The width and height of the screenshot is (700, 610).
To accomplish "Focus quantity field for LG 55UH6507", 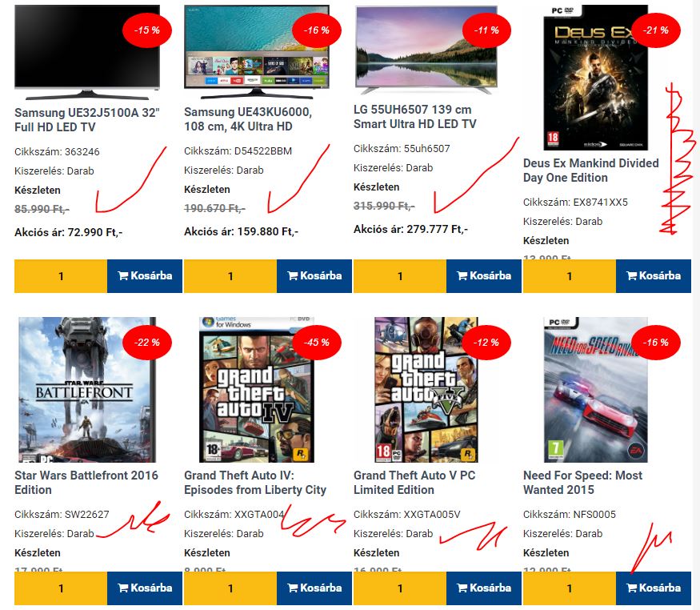I will pos(400,276).
